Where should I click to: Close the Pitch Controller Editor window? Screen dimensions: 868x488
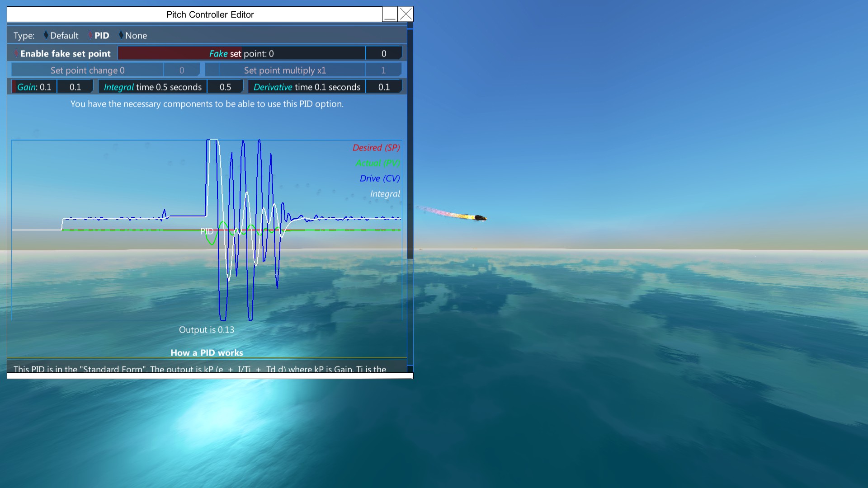pos(406,14)
